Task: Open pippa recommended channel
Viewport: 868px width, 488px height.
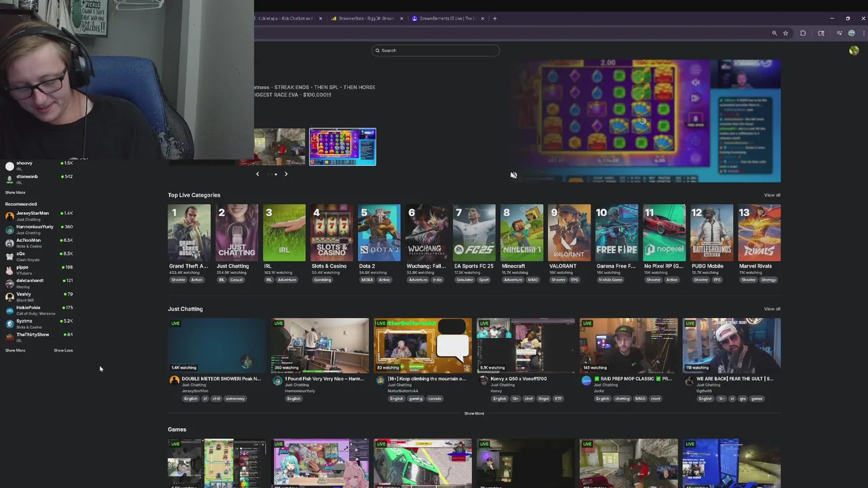Action: (39, 270)
